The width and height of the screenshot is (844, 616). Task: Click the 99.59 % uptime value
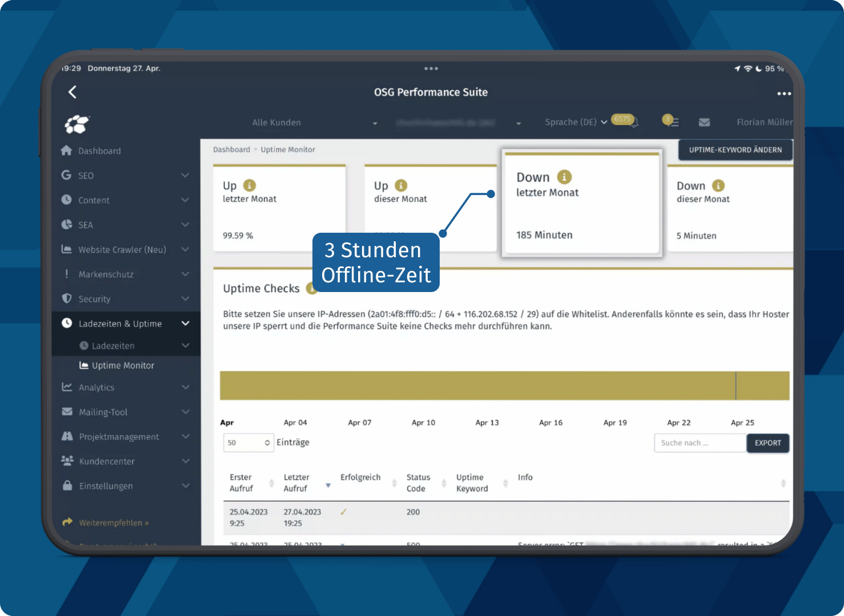pyautogui.click(x=238, y=236)
